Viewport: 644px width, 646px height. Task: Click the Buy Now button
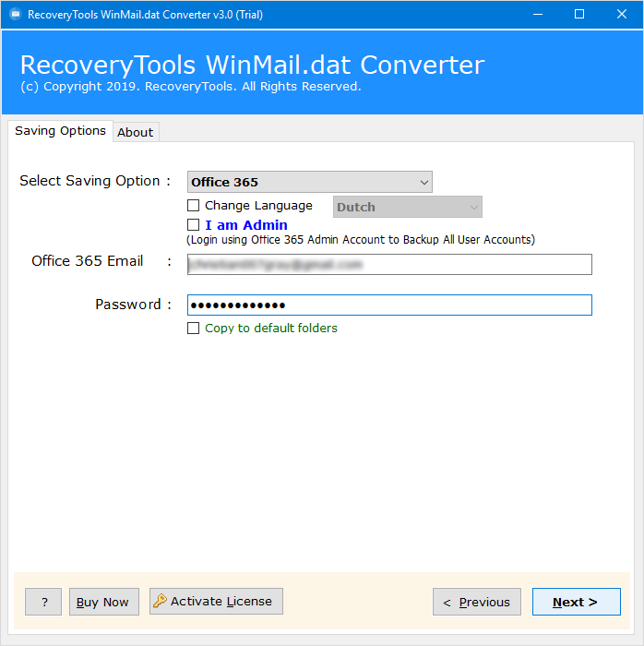coord(103,602)
